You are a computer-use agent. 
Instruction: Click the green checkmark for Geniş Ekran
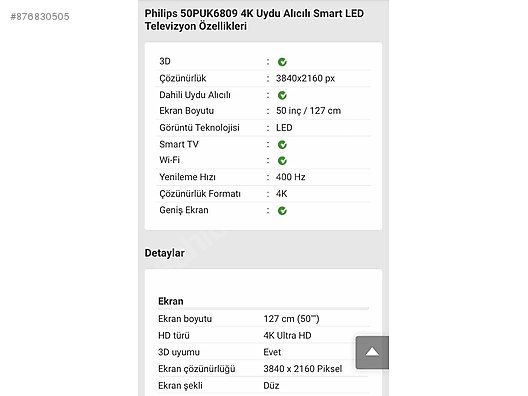[282, 211]
